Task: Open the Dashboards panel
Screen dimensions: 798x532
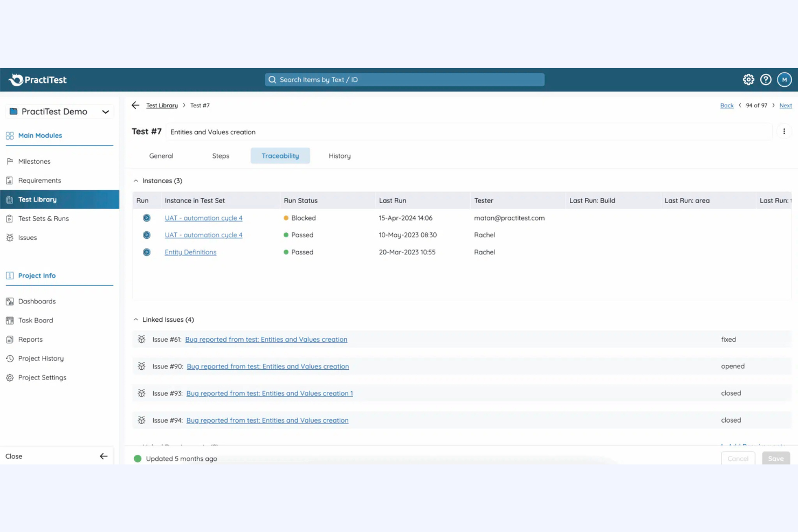Action: 37,301
